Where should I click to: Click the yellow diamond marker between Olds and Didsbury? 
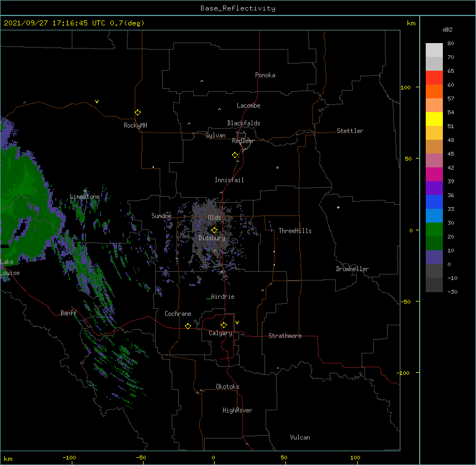[214, 230]
